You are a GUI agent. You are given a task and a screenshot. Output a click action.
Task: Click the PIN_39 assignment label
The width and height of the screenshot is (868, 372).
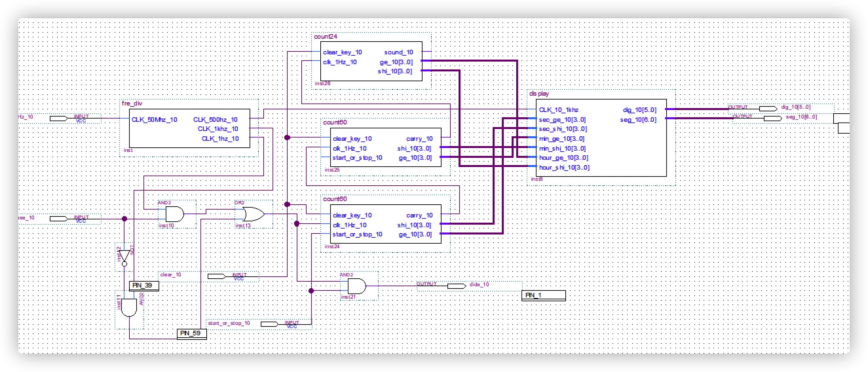tap(143, 286)
